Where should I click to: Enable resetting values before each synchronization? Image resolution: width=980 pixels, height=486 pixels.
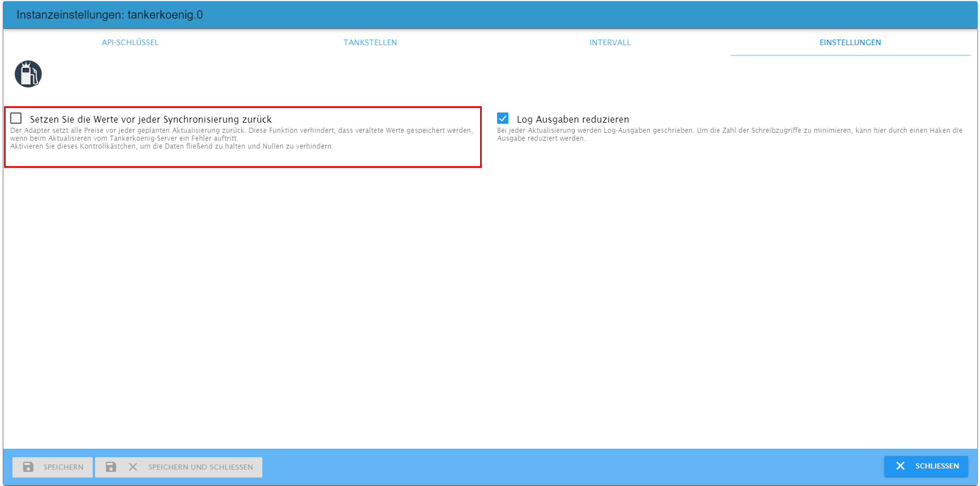pyautogui.click(x=16, y=118)
